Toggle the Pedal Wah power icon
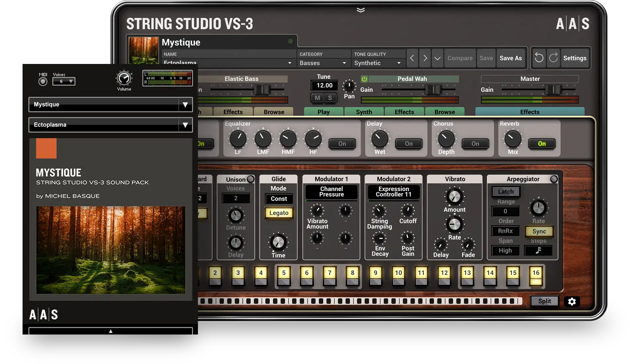The width and height of the screenshot is (630, 364). click(x=364, y=79)
